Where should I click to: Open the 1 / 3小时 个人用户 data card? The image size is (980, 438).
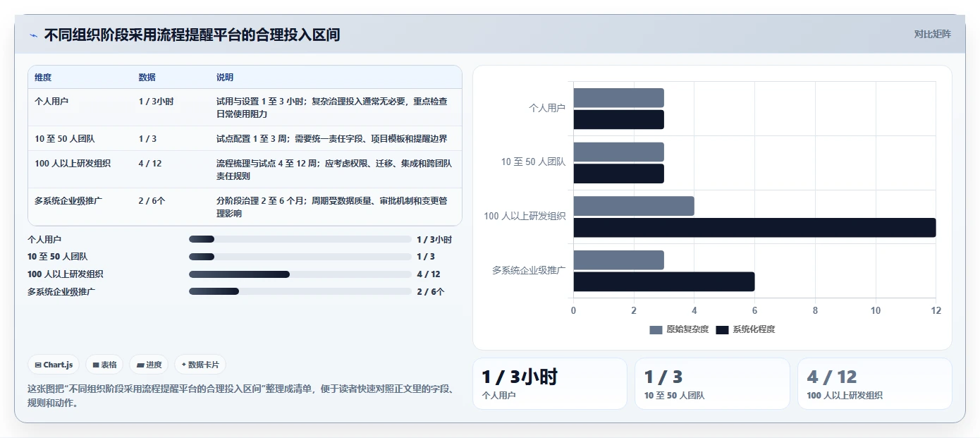(x=549, y=384)
